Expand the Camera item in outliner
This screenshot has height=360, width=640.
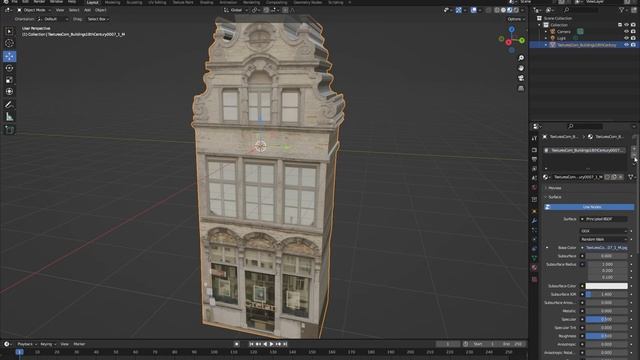click(546, 31)
